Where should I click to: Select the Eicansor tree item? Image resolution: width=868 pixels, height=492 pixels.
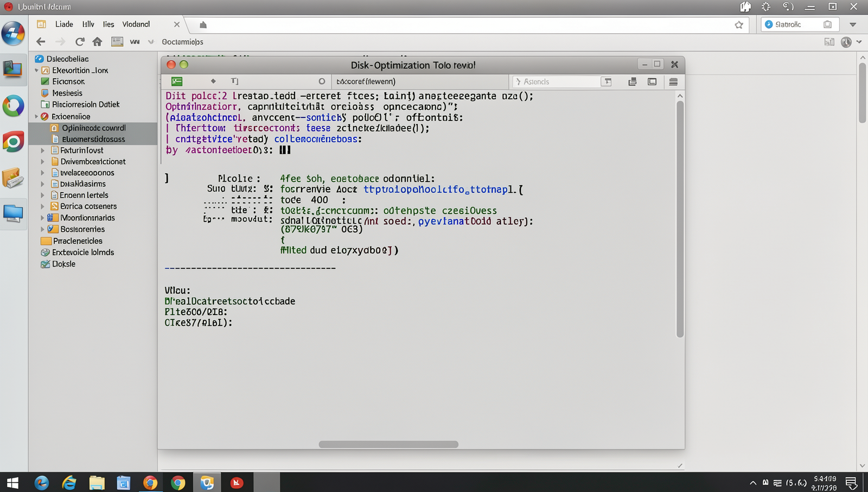68,81
